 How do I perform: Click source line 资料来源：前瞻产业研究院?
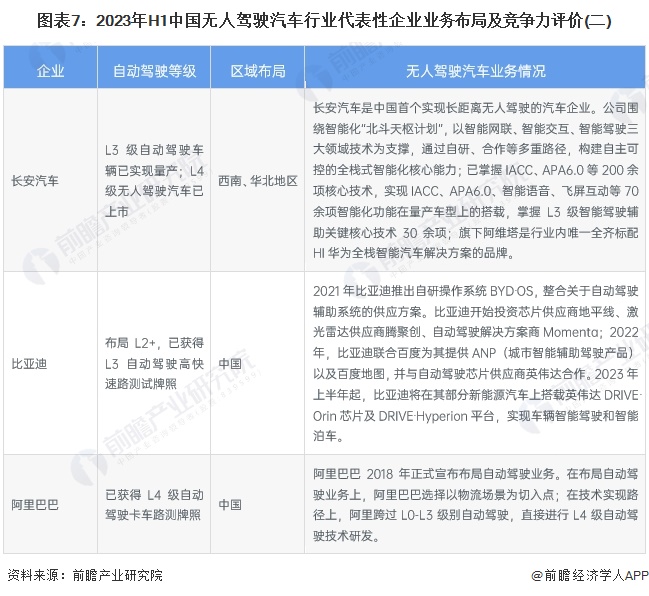pos(85,575)
